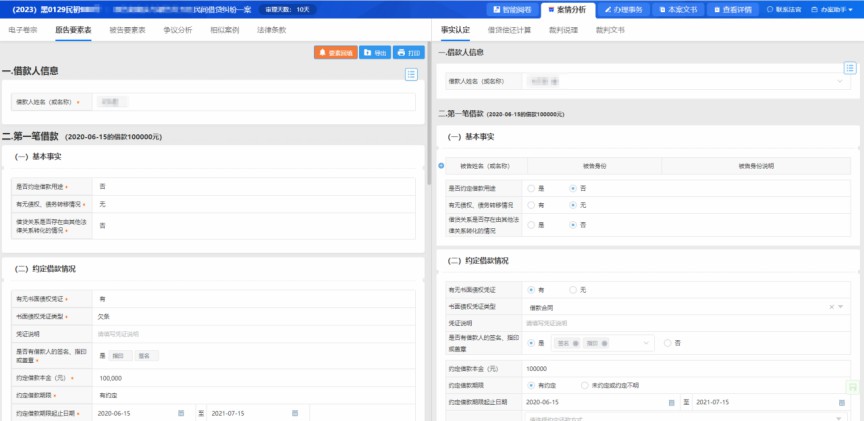Open the left panel end date calendar icon
864x421 pixels.
[x=295, y=413]
